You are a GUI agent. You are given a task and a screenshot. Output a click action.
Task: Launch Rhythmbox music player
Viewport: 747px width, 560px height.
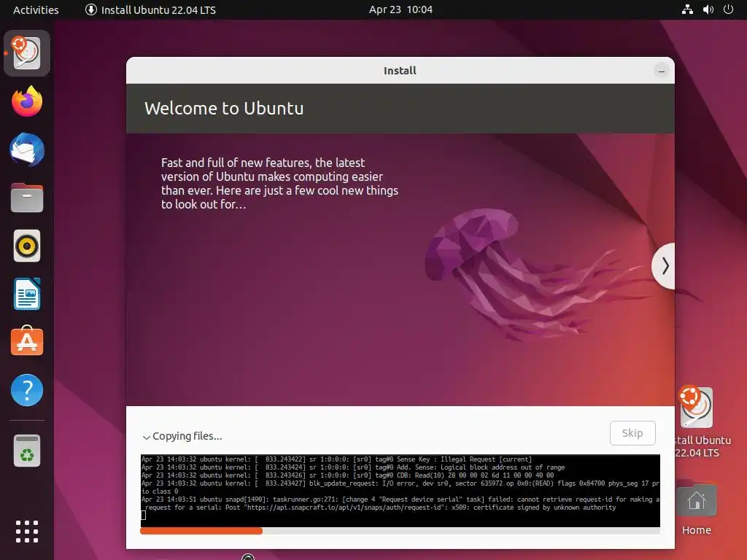(x=27, y=246)
